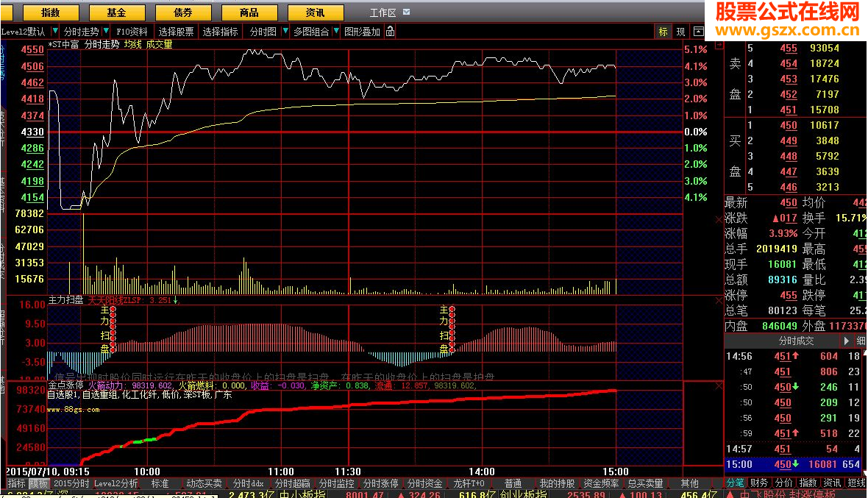Click the 细 button beside 分时成交

tap(861, 341)
